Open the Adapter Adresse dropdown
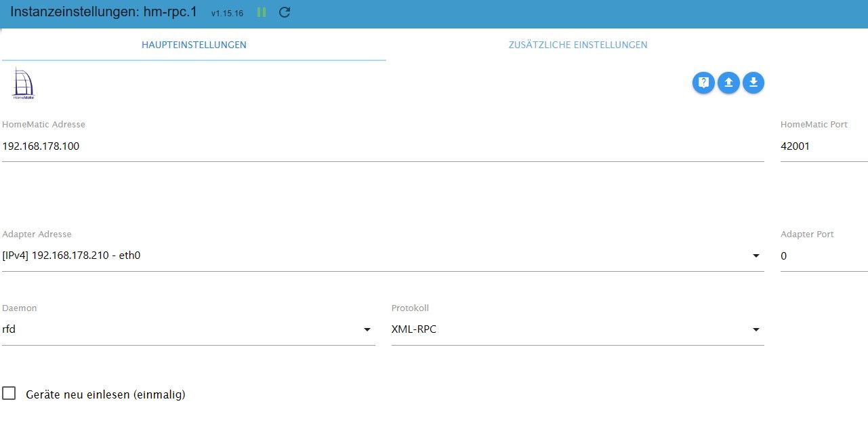The image size is (868, 429). tap(383, 256)
